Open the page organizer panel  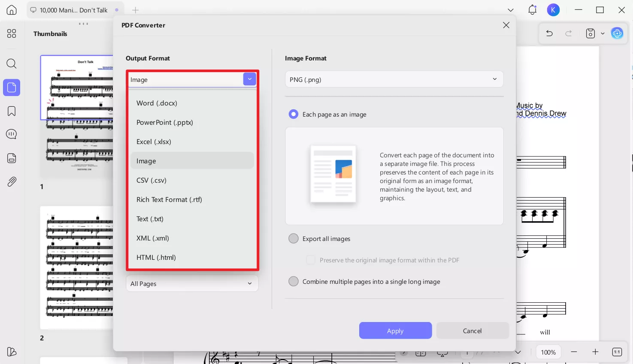(x=12, y=158)
